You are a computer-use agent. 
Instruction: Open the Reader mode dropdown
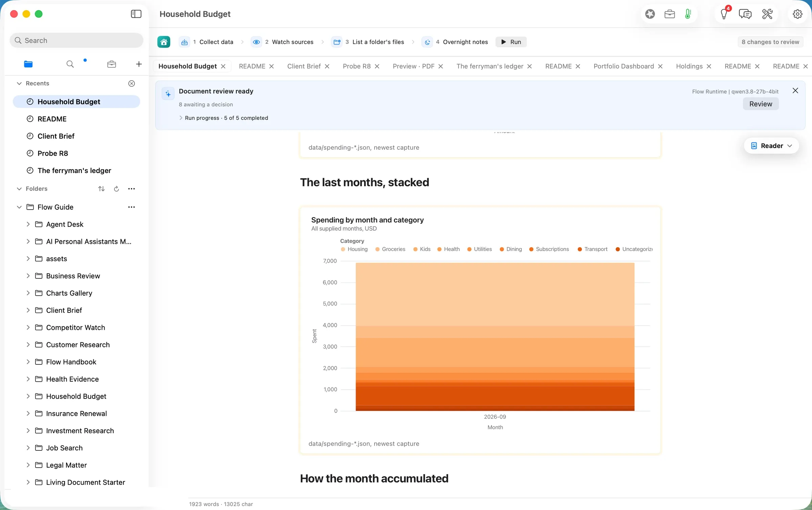[771, 146]
